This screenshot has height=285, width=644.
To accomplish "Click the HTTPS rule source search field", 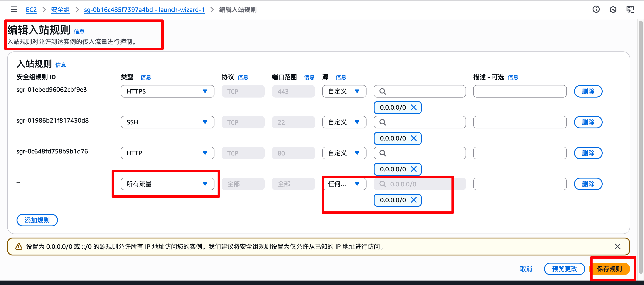I will 422,91.
